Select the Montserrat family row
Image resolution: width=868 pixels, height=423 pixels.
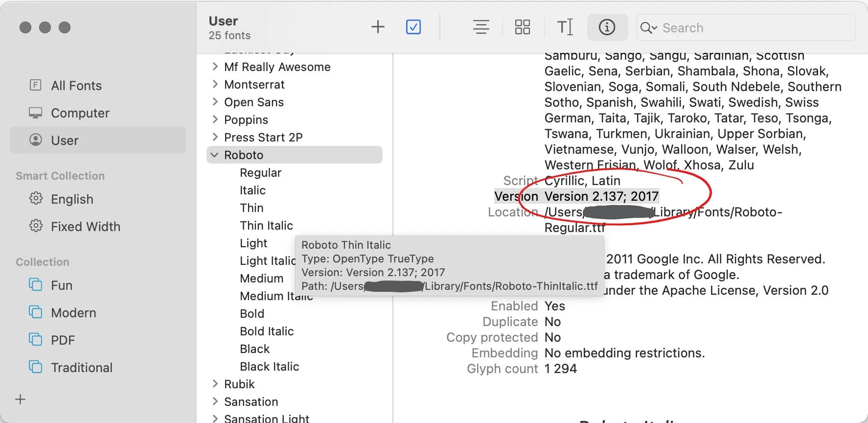coord(295,85)
